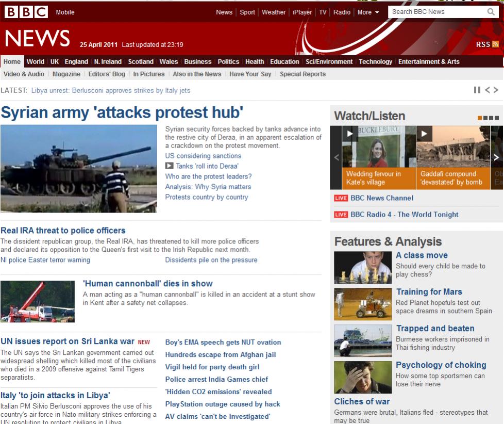Open Cliches of war feature
Viewport: 504px width, 424px height.
pyautogui.click(x=362, y=401)
